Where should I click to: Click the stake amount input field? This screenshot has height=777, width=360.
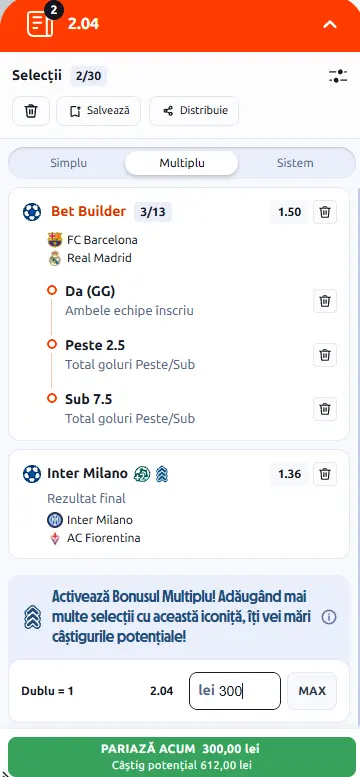tap(235, 691)
